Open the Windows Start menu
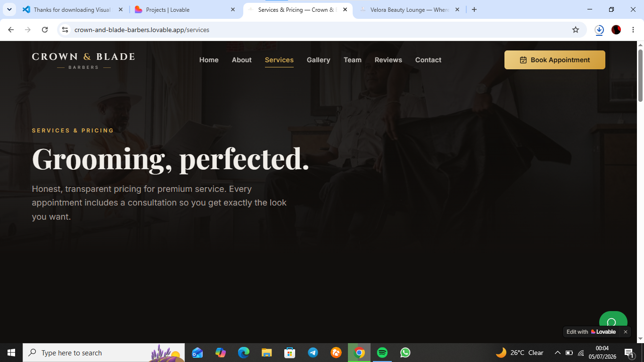 [11, 353]
